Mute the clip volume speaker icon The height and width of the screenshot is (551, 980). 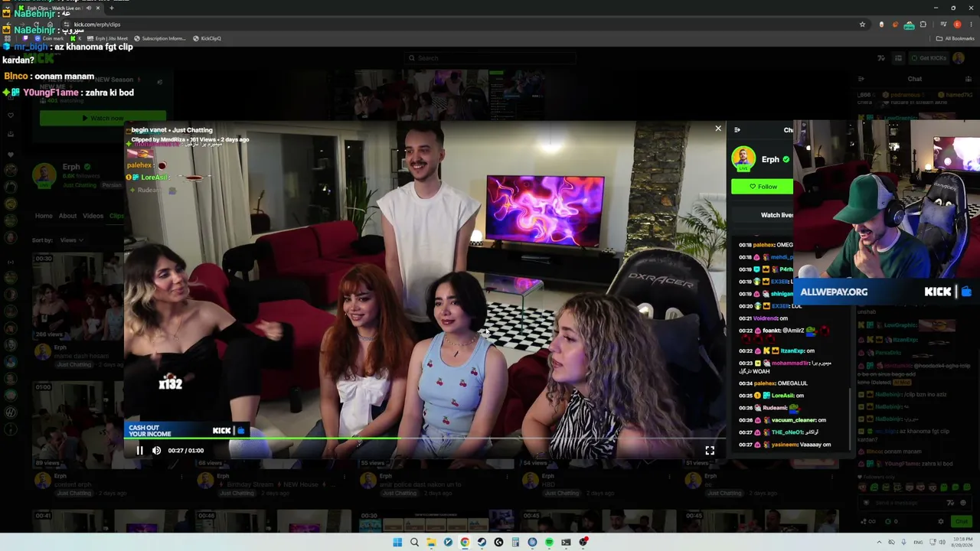click(x=156, y=451)
